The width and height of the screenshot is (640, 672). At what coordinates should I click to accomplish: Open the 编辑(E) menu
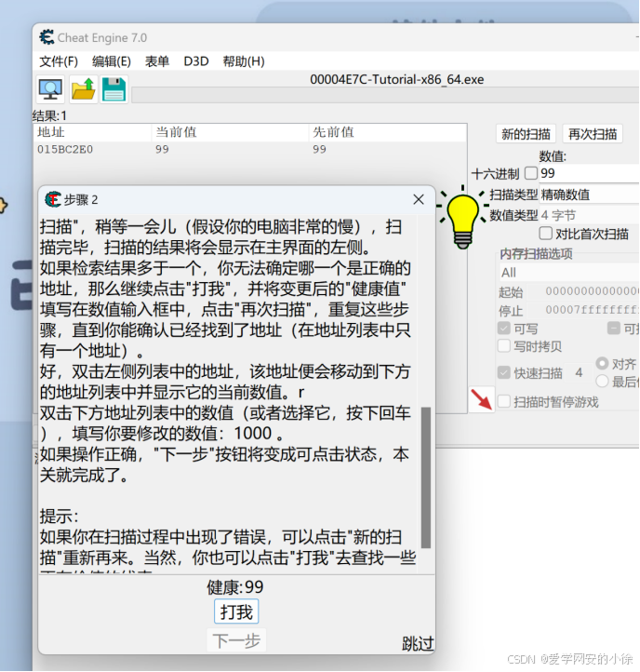coord(112,61)
